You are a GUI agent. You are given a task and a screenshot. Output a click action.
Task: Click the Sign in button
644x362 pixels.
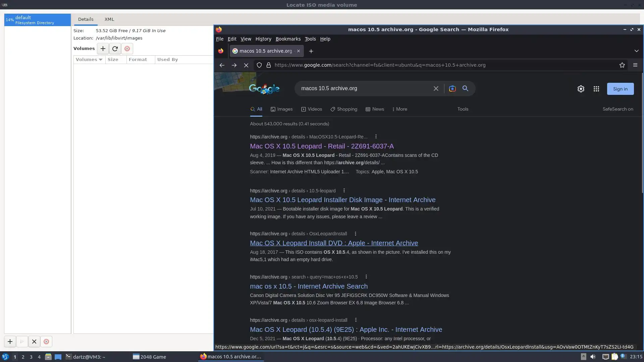pyautogui.click(x=620, y=89)
